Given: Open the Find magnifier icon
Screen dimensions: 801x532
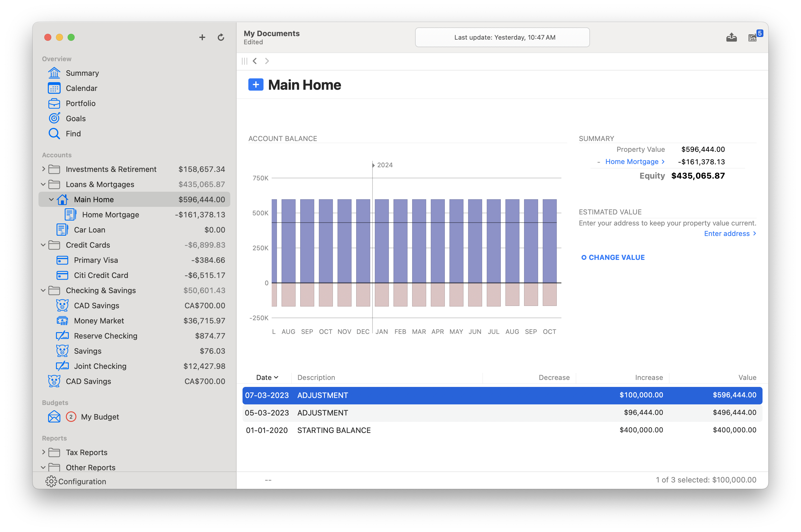Looking at the screenshot, I should click(x=54, y=134).
